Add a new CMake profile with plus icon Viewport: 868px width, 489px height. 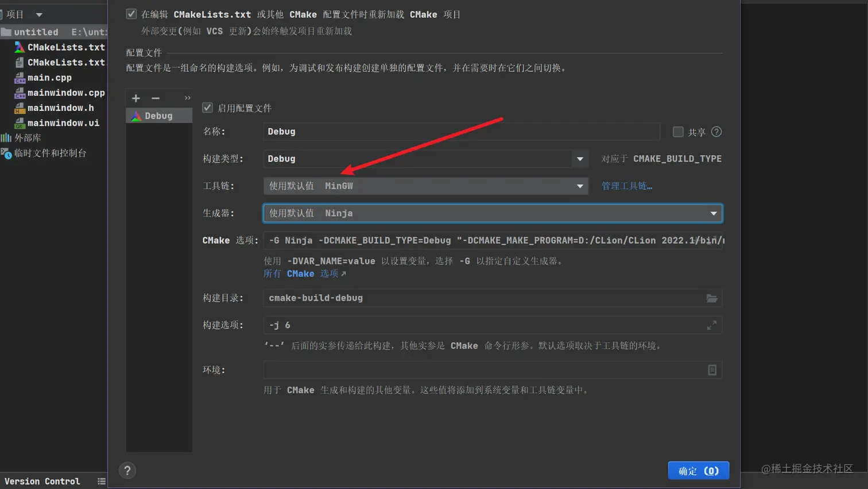pyautogui.click(x=136, y=98)
